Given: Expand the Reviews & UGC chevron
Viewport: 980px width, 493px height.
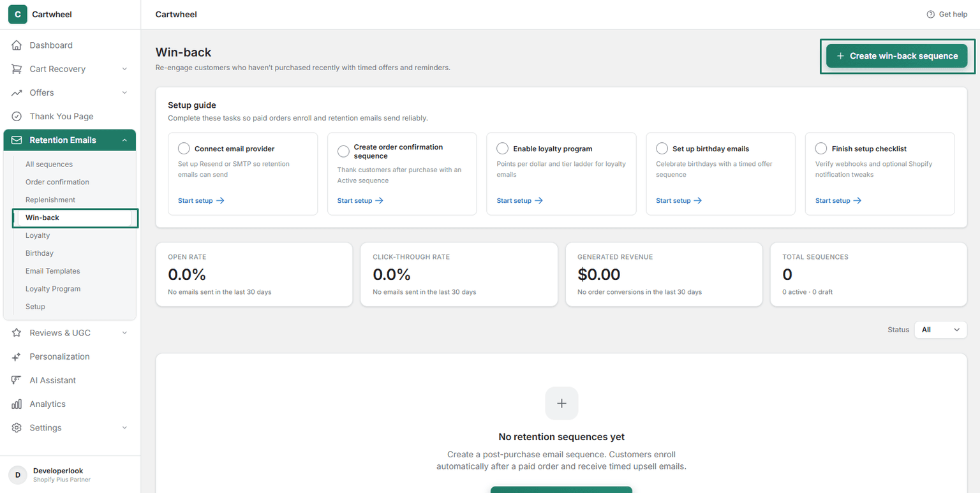Looking at the screenshot, I should [x=124, y=333].
